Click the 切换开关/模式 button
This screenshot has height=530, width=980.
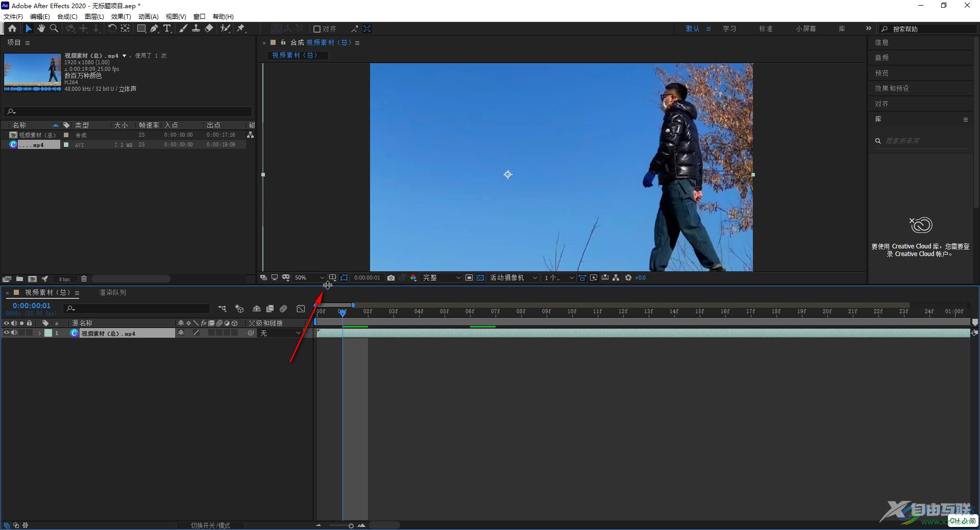pos(210,525)
